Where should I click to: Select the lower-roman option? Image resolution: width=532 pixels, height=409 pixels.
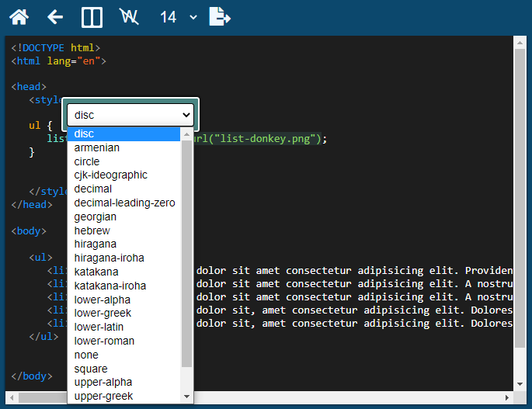tap(123, 341)
